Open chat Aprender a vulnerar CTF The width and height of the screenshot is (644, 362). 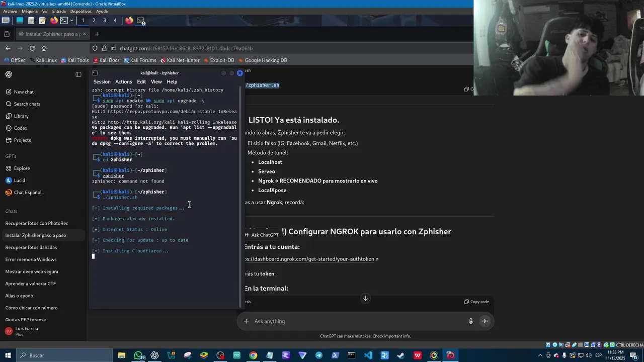pyautogui.click(x=43, y=284)
